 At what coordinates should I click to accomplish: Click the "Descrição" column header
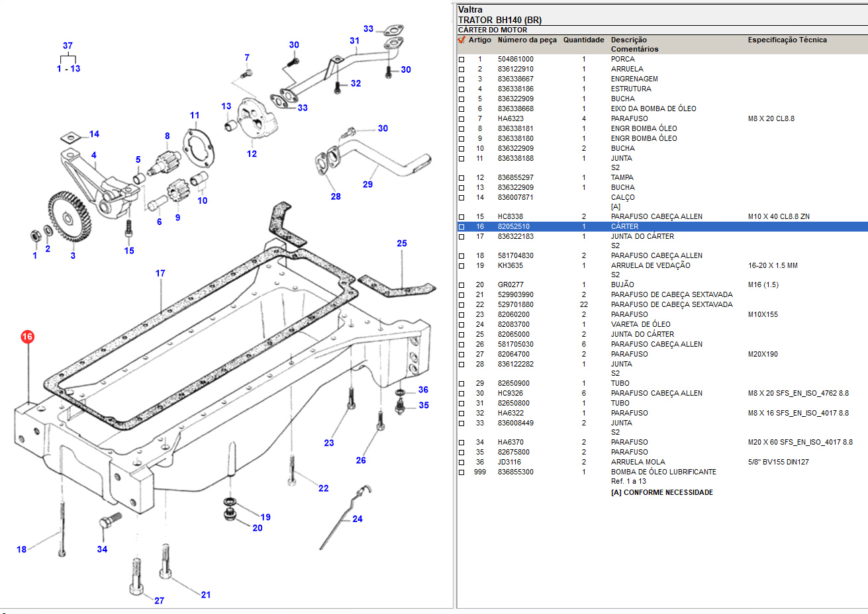tap(628, 40)
